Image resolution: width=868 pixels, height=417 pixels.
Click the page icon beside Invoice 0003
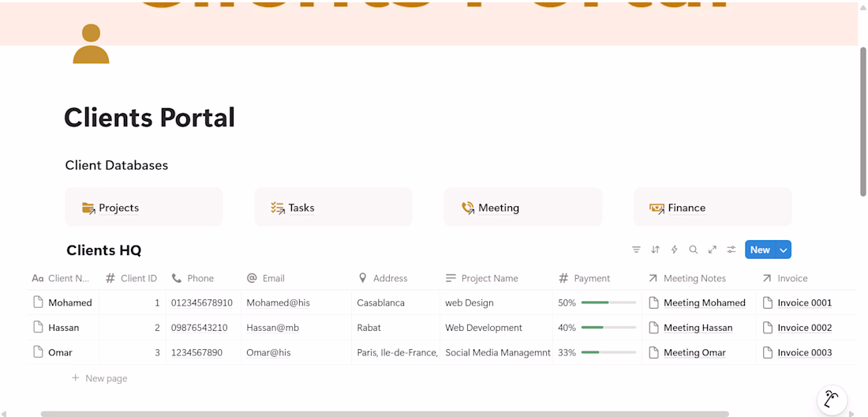coord(767,352)
